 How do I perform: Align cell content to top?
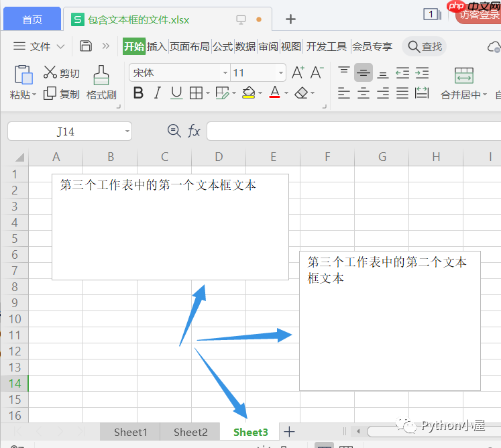click(x=344, y=70)
